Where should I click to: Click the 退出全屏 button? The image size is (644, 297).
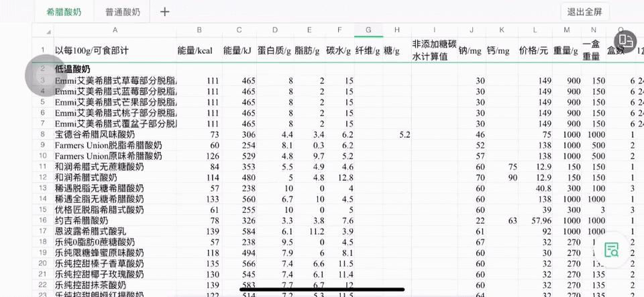tap(585, 12)
